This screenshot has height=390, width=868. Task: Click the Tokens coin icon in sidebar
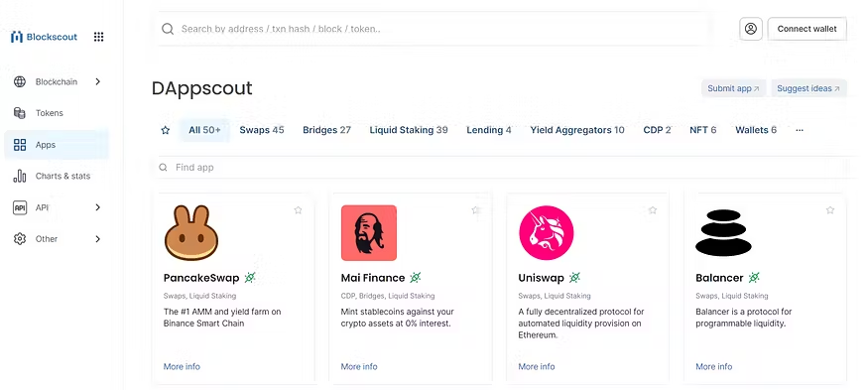[x=20, y=113]
